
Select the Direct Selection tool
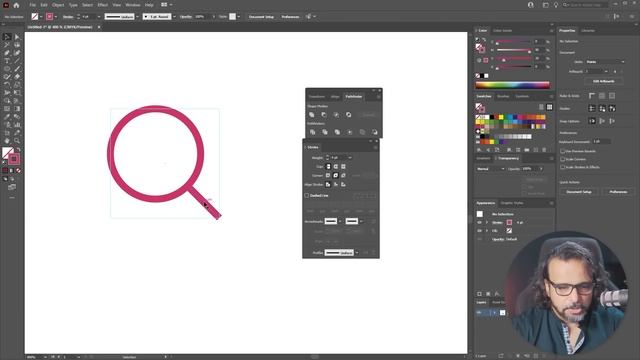click(x=17, y=37)
